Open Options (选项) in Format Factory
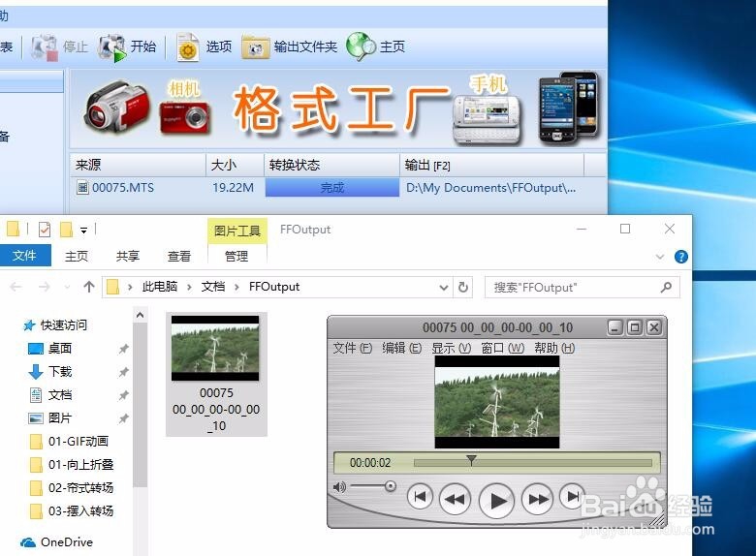This screenshot has width=756, height=556. click(188, 47)
